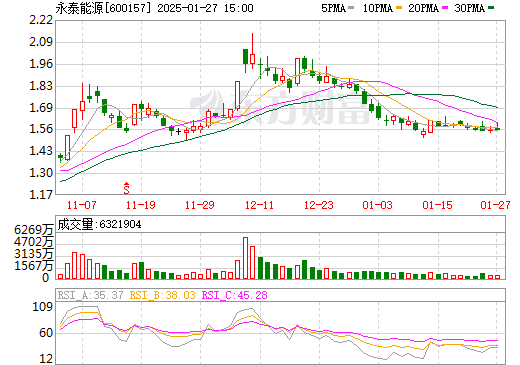Click the orange 10PMA legend color marker
This screenshot has height=365, width=520.
[x=399, y=8]
